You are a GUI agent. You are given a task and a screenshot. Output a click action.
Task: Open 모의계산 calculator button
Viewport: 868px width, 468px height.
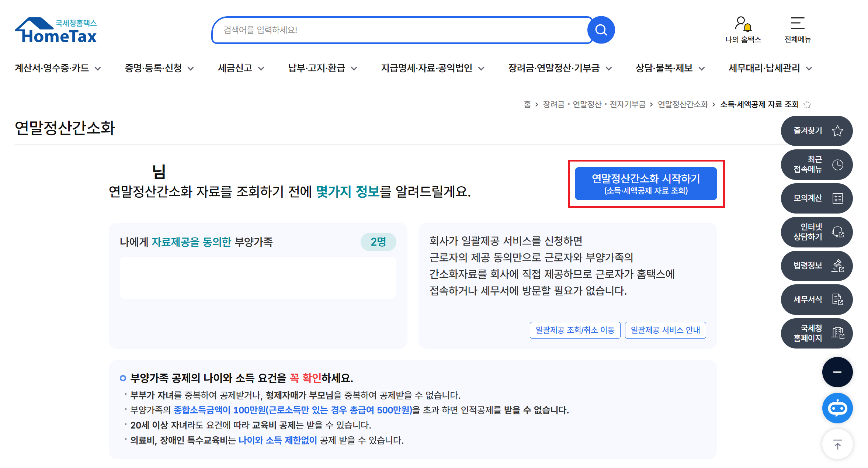point(817,198)
